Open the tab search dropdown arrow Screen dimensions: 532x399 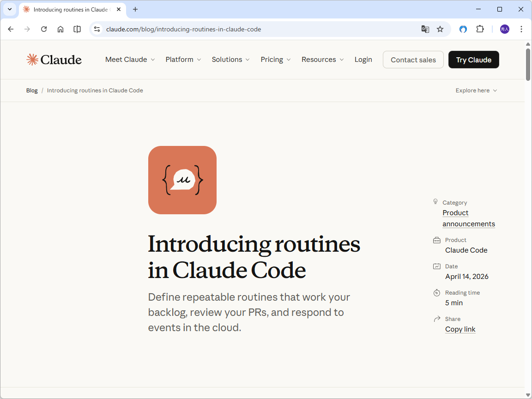click(x=10, y=10)
